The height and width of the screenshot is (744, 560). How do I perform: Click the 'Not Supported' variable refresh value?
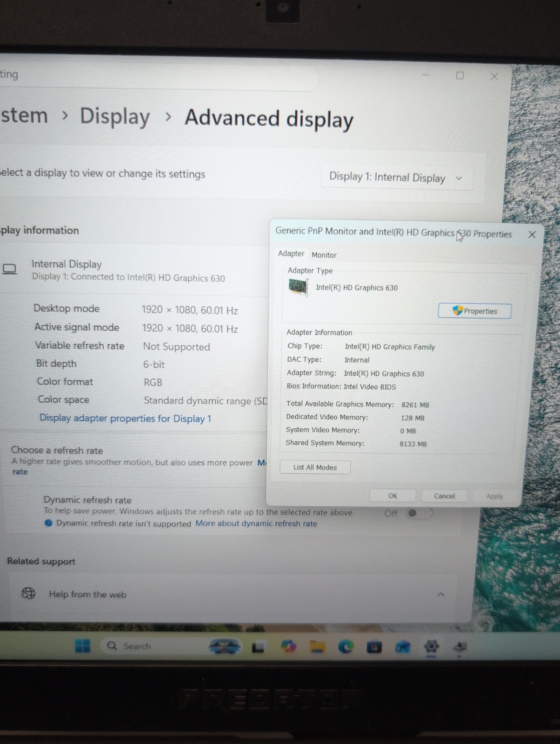[x=177, y=346]
